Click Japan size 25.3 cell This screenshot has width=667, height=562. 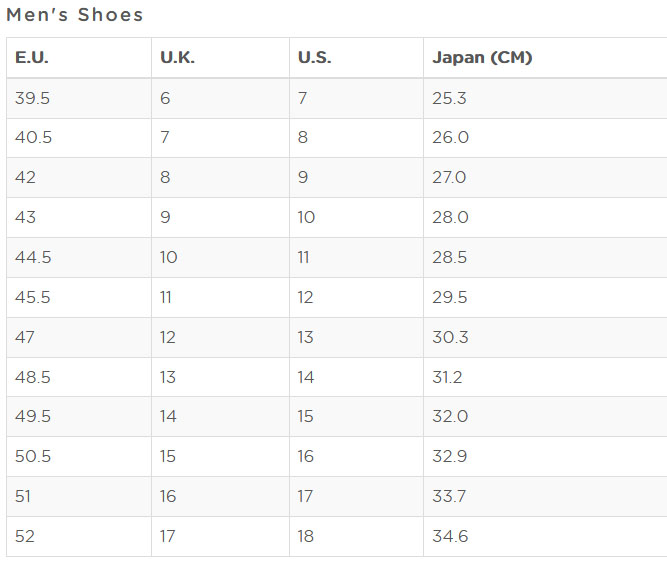pos(449,98)
